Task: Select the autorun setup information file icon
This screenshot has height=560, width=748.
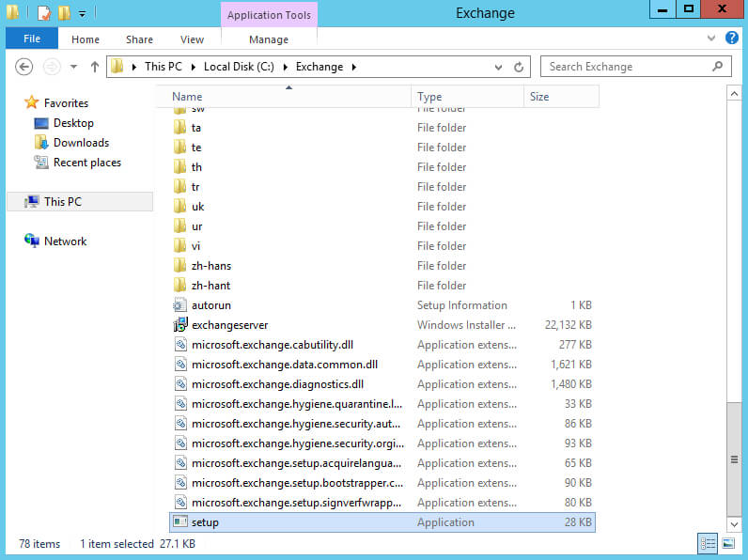Action: [x=179, y=304]
